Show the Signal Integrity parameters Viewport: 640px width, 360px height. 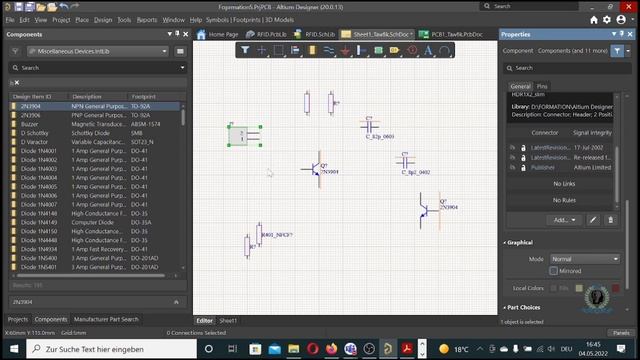(x=592, y=133)
